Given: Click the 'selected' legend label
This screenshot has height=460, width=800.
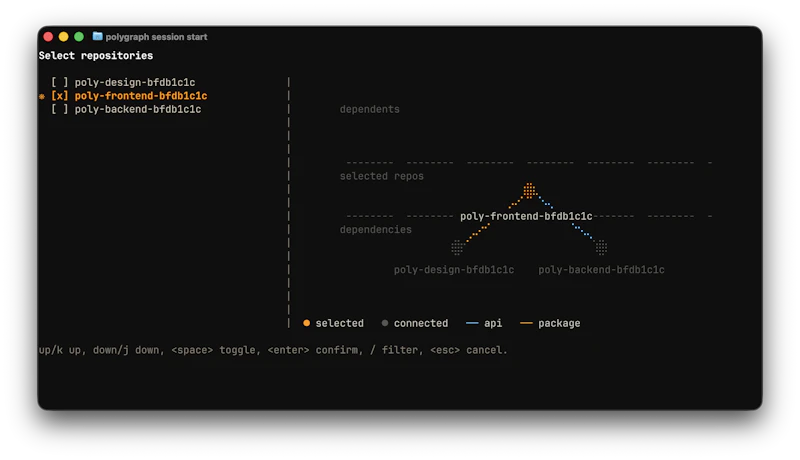Looking at the screenshot, I should pos(339,323).
